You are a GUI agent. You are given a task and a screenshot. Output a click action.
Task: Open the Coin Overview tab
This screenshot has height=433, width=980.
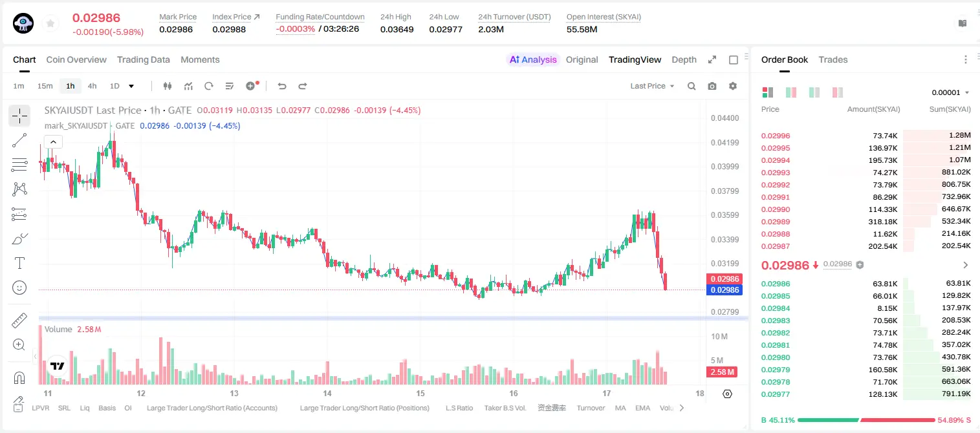click(76, 59)
